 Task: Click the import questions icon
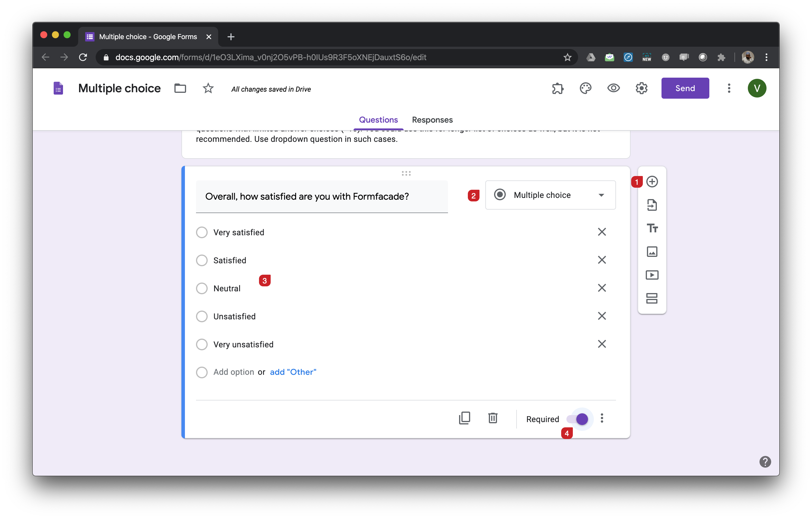pos(651,205)
